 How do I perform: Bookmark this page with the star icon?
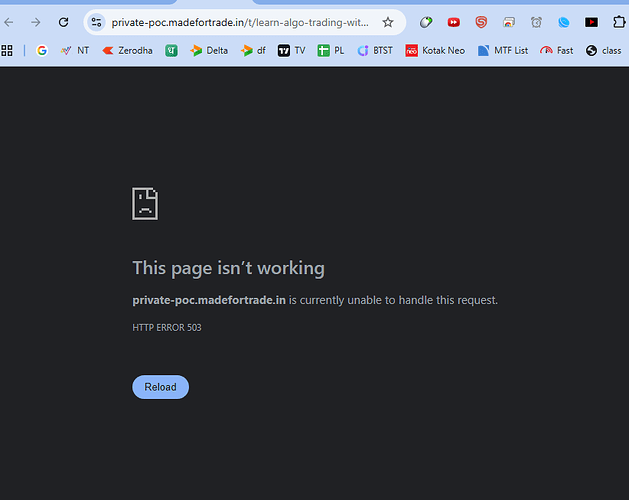388,22
